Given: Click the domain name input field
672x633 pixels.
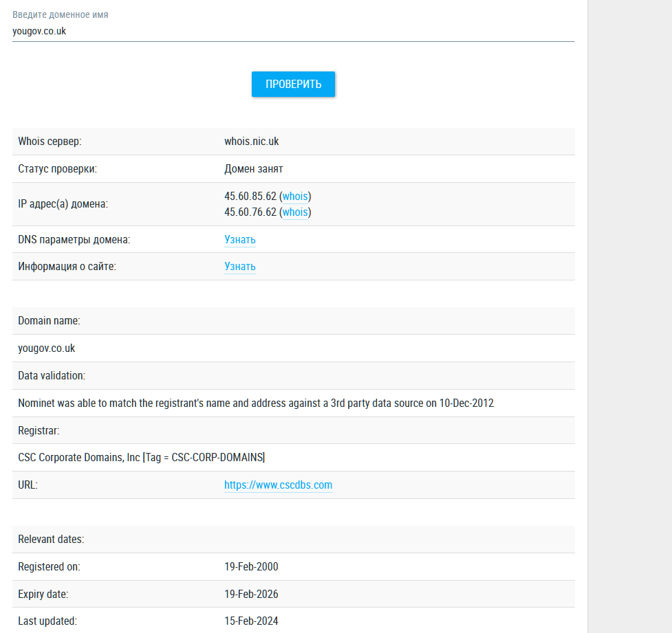Looking at the screenshot, I should [293, 31].
